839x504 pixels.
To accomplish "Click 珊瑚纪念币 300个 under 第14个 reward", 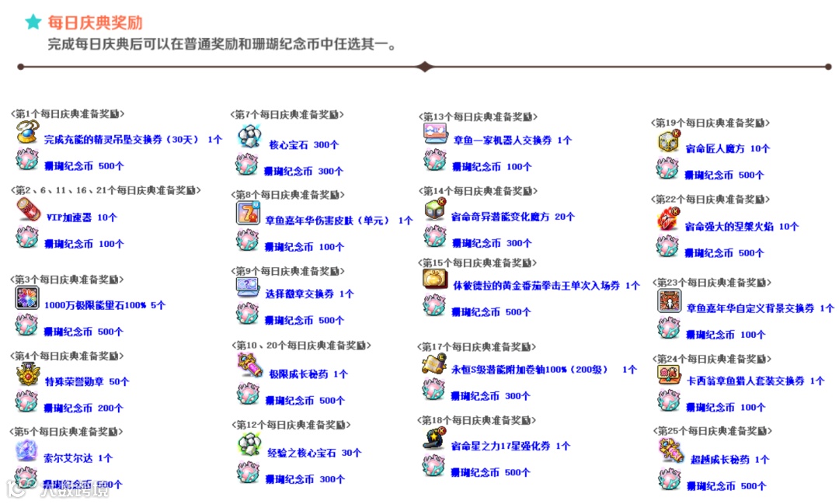I will [492, 243].
